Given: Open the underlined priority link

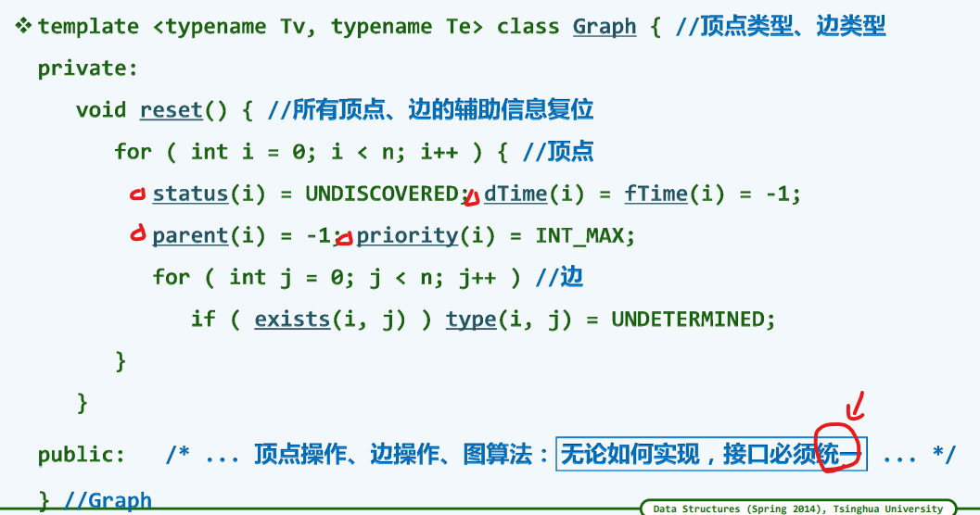Looking at the screenshot, I should coord(407,235).
